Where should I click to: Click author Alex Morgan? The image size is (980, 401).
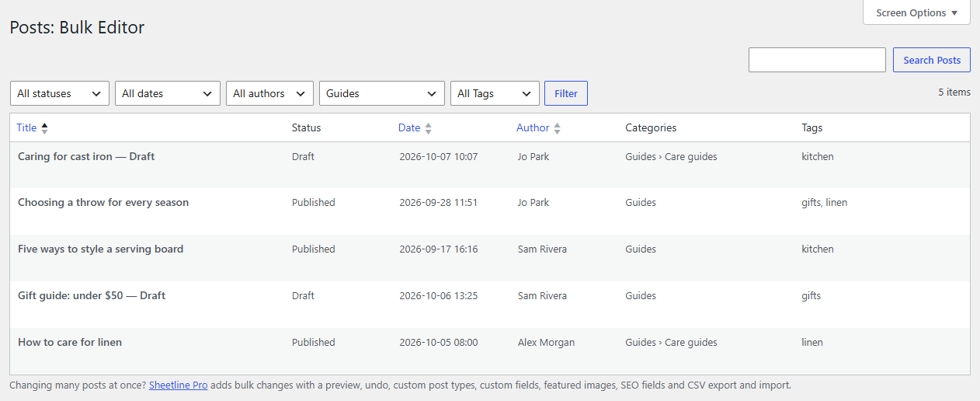546,342
